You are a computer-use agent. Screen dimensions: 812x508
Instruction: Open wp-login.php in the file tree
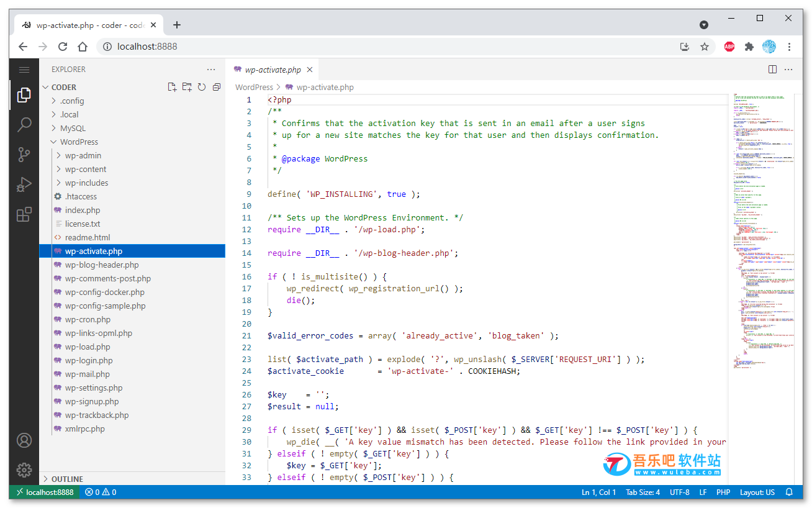[x=132, y=360]
